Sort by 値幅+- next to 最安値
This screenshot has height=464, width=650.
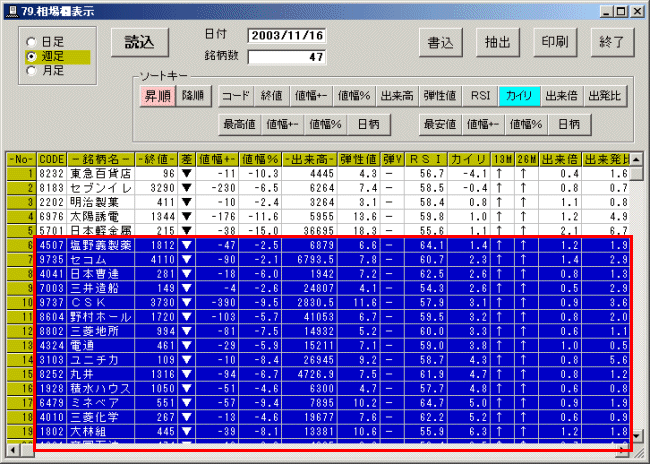point(483,124)
